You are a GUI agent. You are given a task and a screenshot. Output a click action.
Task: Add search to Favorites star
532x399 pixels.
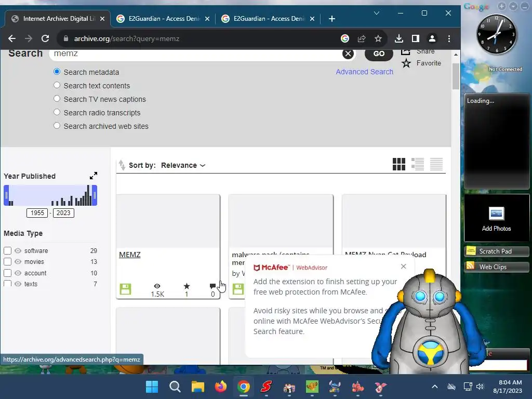click(406, 63)
